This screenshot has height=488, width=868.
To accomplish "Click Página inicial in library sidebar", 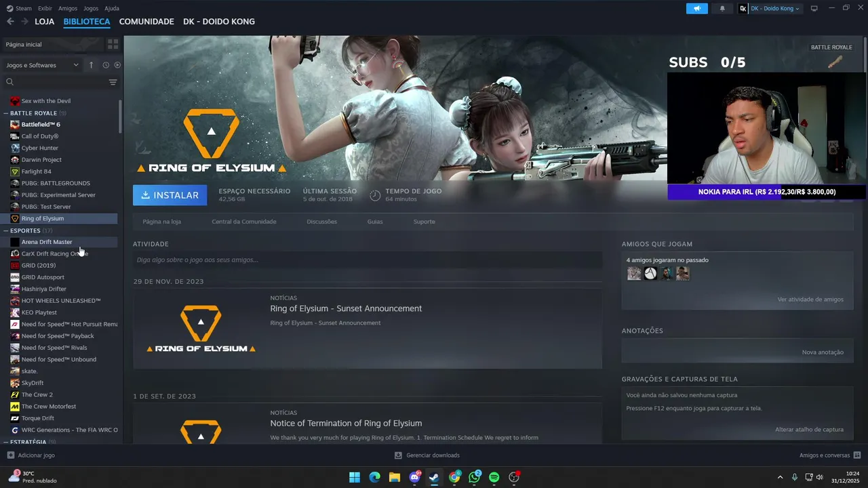I will (x=24, y=44).
